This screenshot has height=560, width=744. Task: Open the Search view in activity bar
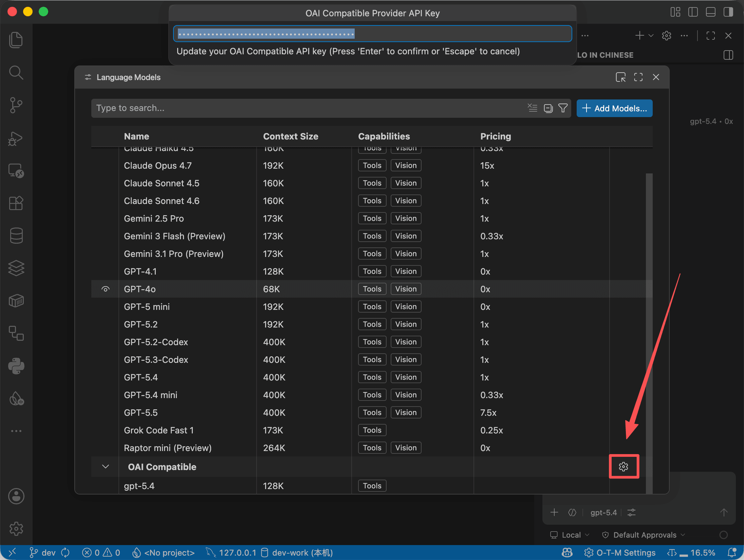(16, 73)
